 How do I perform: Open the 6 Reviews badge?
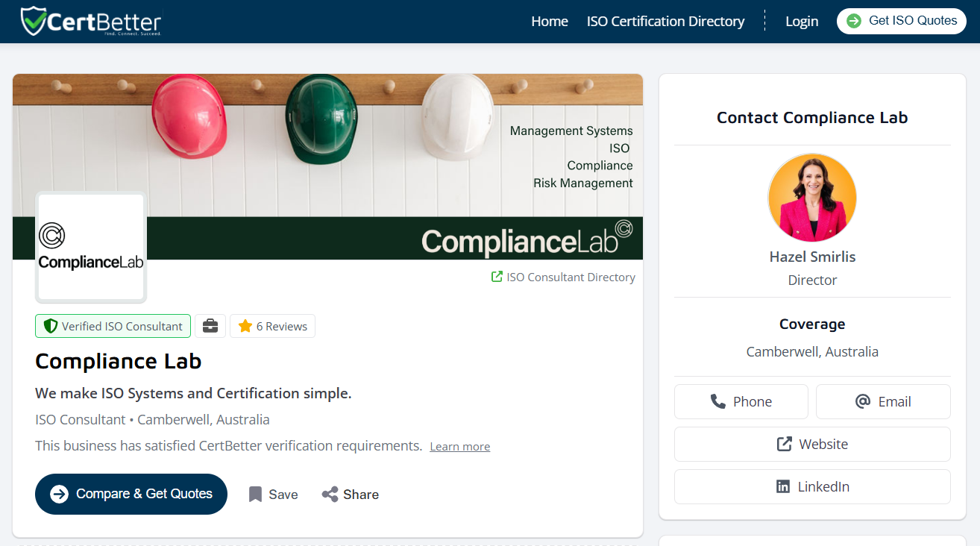click(x=272, y=326)
